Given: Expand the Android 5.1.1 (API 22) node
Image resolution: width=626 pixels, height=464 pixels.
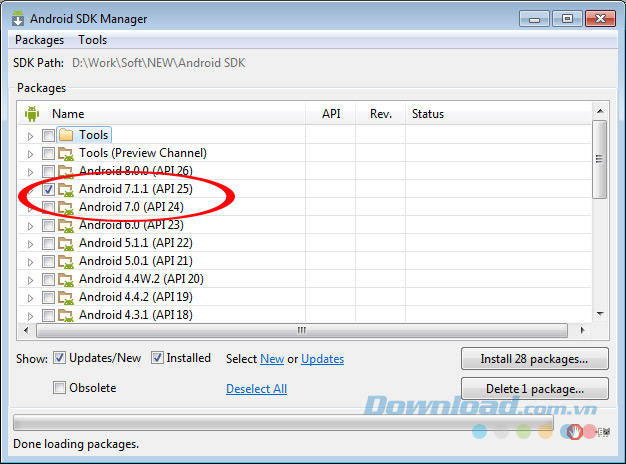Looking at the screenshot, I should (30, 244).
